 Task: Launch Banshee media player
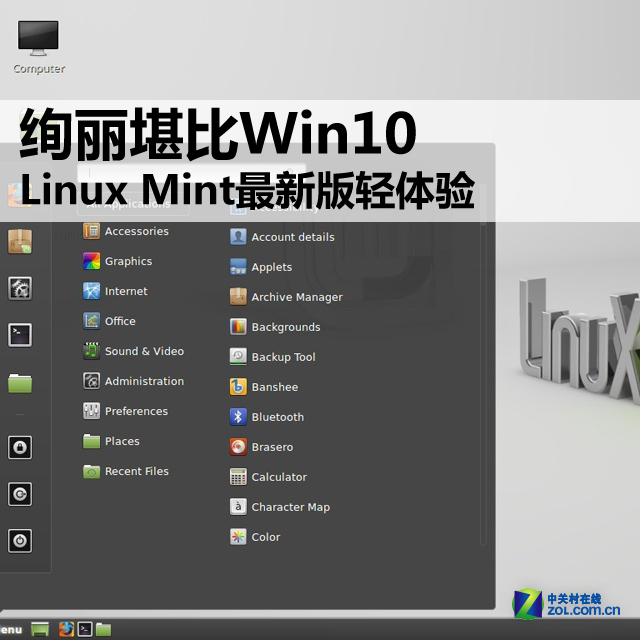point(264,387)
